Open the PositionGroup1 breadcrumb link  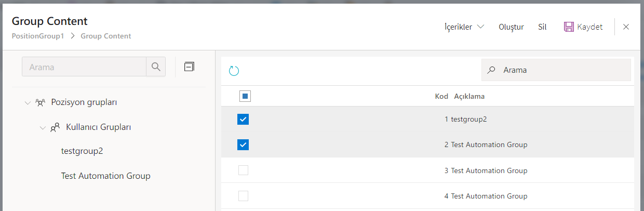pyautogui.click(x=38, y=36)
